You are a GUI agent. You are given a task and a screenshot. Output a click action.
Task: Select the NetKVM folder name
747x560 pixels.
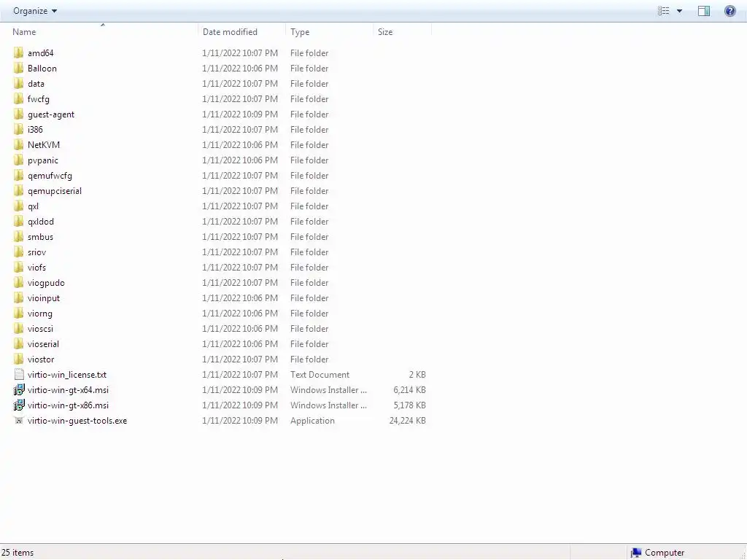pos(44,145)
